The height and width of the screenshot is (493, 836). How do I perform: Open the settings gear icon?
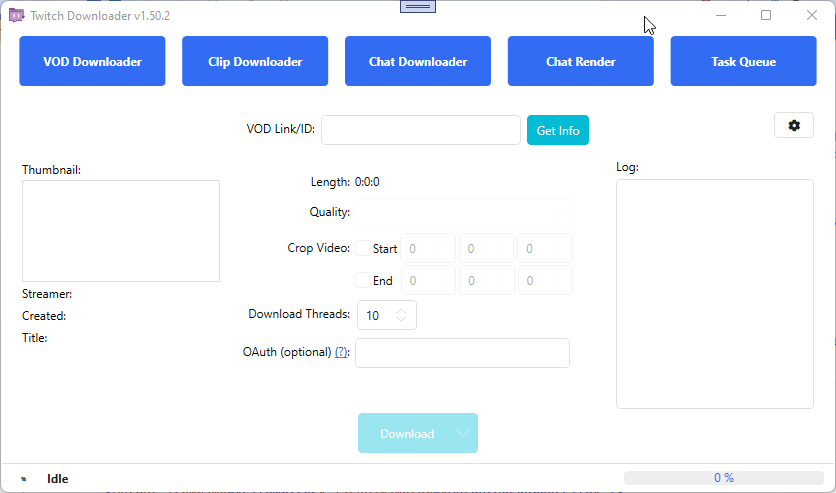(794, 125)
